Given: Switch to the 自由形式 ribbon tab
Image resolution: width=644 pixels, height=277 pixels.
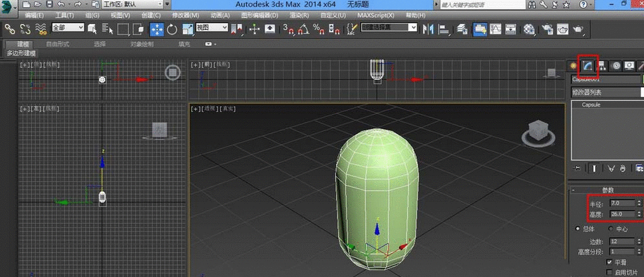Looking at the screenshot, I should pos(59,45).
